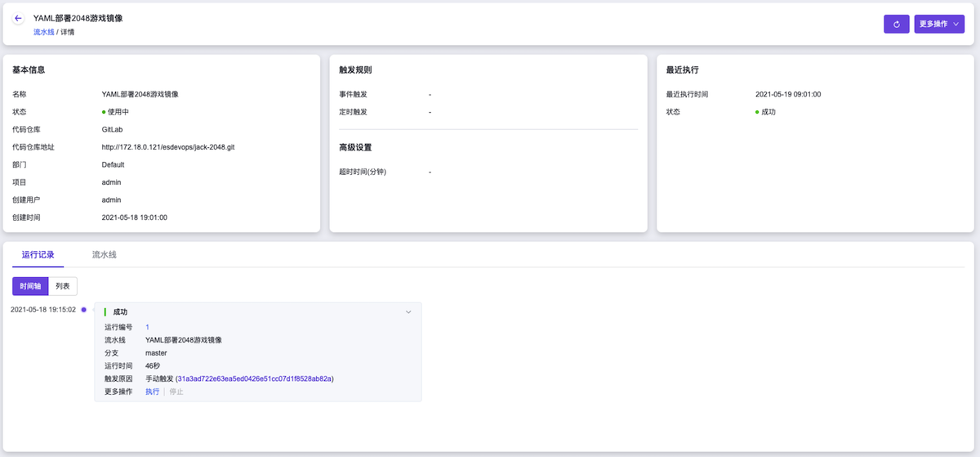Go to 流水线 breadcrumb link

[43, 32]
